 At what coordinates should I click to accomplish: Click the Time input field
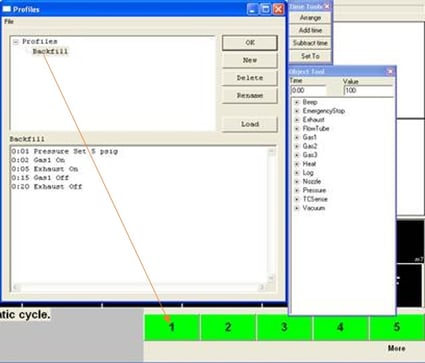[x=308, y=90]
